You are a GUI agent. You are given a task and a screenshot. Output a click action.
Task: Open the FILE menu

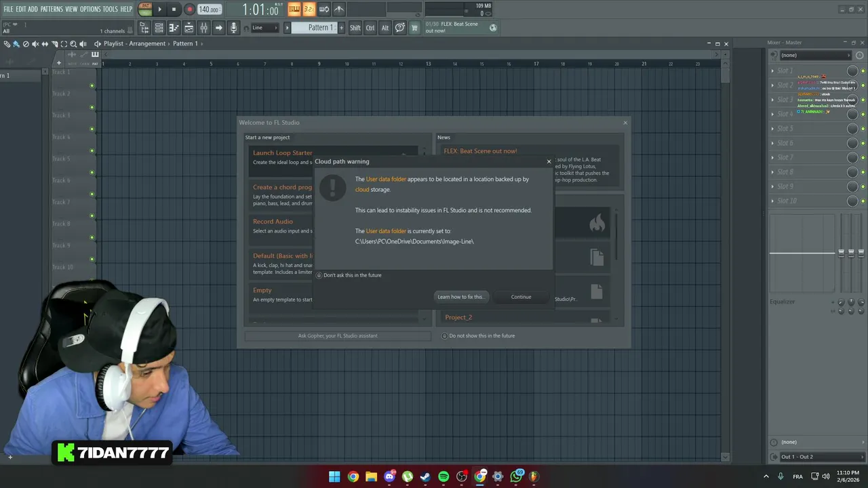click(8, 9)
